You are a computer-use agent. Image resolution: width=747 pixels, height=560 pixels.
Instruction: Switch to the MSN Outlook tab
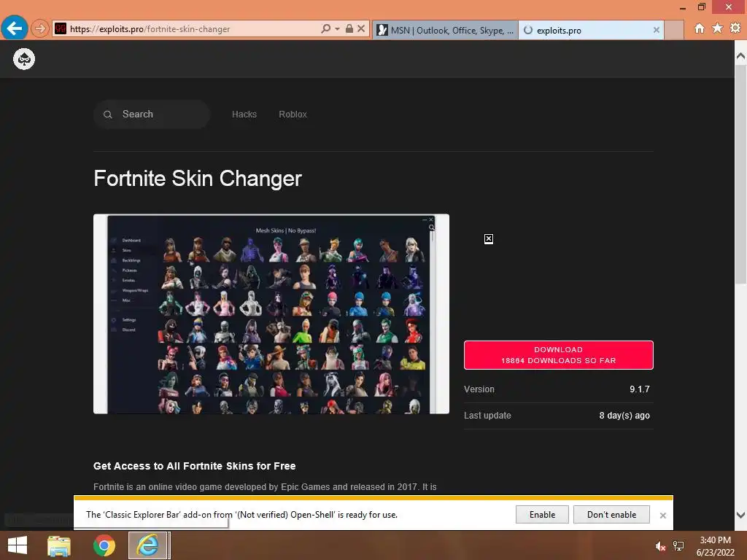(x=445, y=30)
